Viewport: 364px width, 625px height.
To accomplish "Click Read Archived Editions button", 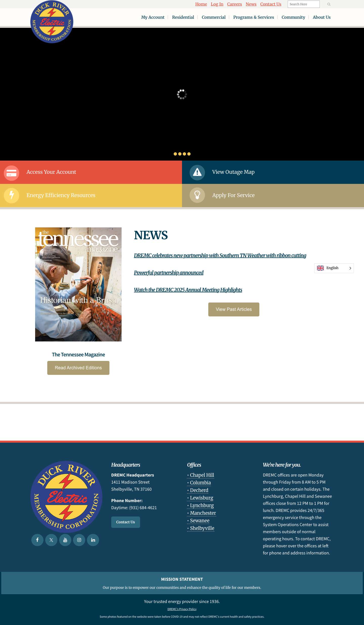I will (x=78, y=368).
